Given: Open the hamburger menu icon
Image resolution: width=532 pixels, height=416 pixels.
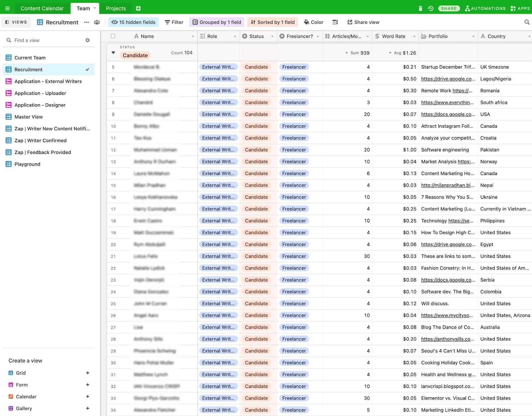Looking at the screenshot, I should click(x=7, y=8).
